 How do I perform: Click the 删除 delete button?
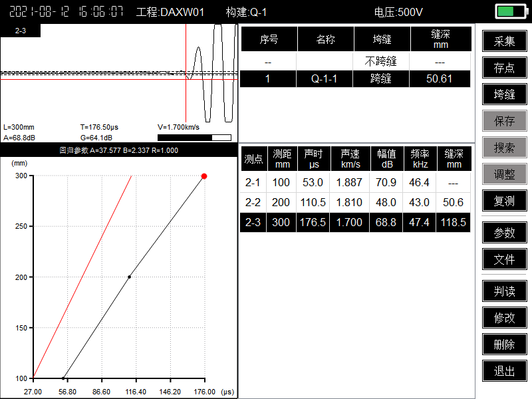pos(504,344)
